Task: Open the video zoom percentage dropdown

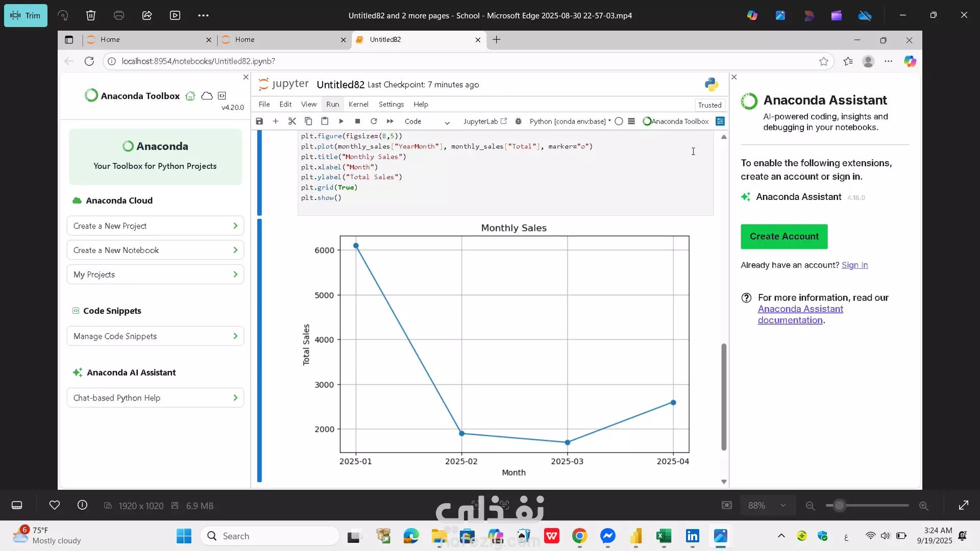Action: [767, 506]
